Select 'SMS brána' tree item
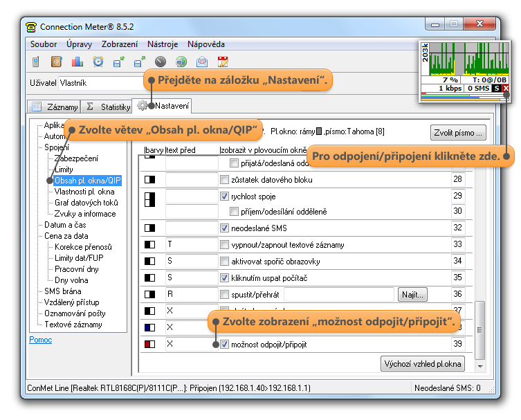Viewport: 521px width, 420px height. click(x=63, y=291)
